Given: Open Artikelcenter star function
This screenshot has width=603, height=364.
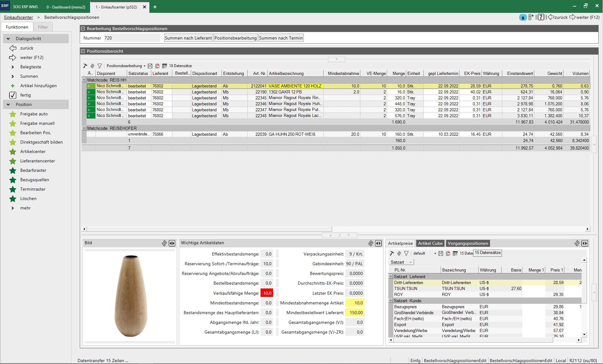Looking at the screenshot, I should [33, 151].
